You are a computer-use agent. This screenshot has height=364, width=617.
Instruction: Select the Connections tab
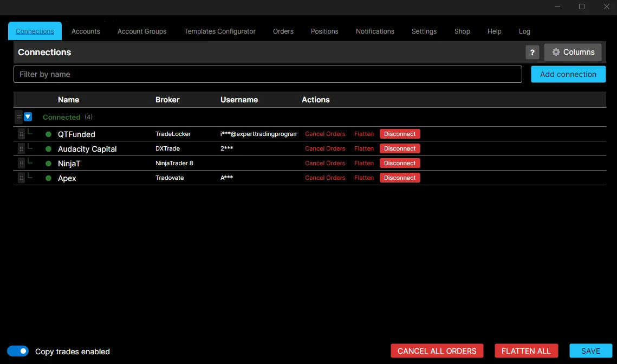(x=35, y=31)
